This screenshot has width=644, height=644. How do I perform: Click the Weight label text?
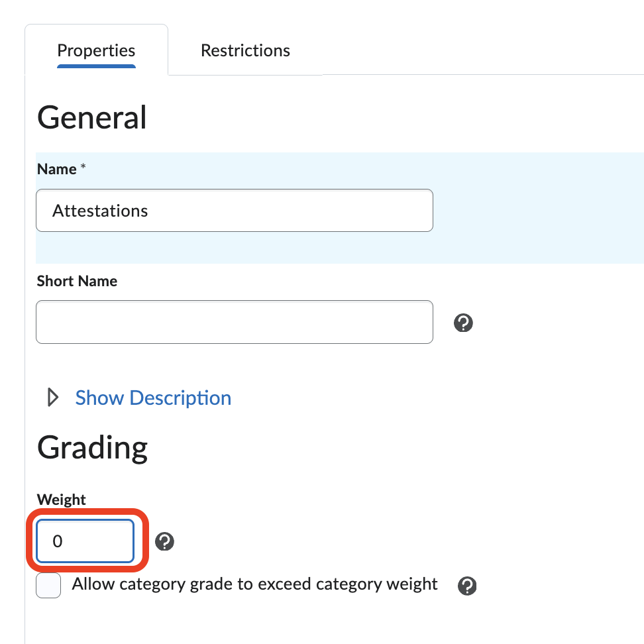pos(62,500)
